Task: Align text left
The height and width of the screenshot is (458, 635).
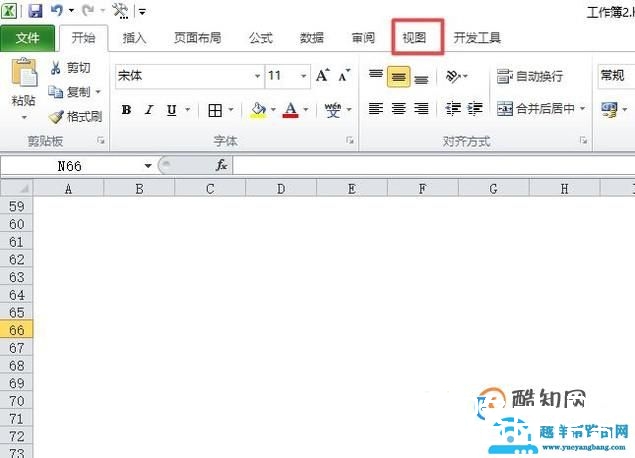Action: pyautogui.click(x=376, y=109)
